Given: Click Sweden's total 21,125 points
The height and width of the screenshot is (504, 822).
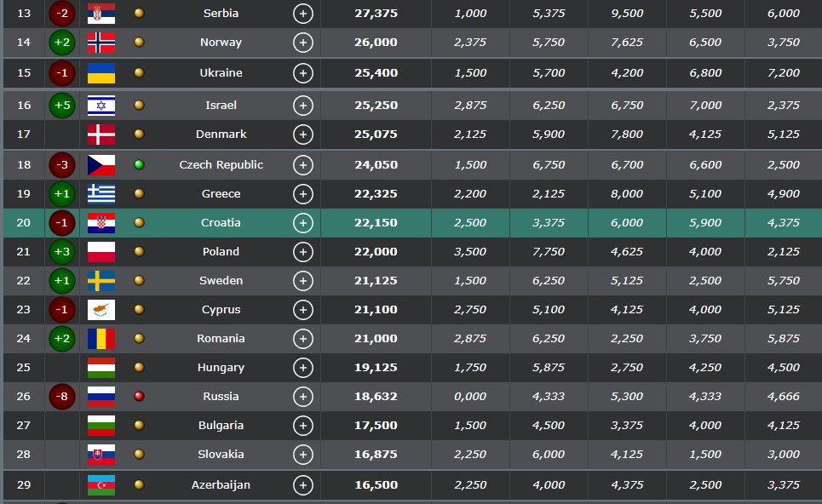Looking at the screenshot, I should [376, 281].
